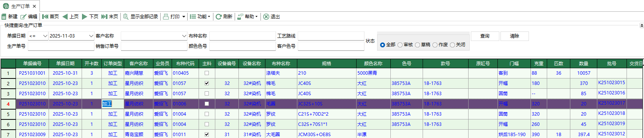
Task: Click the 31#染机 equipment name cell
Action: pyautogui.click(x=252, y=135)
